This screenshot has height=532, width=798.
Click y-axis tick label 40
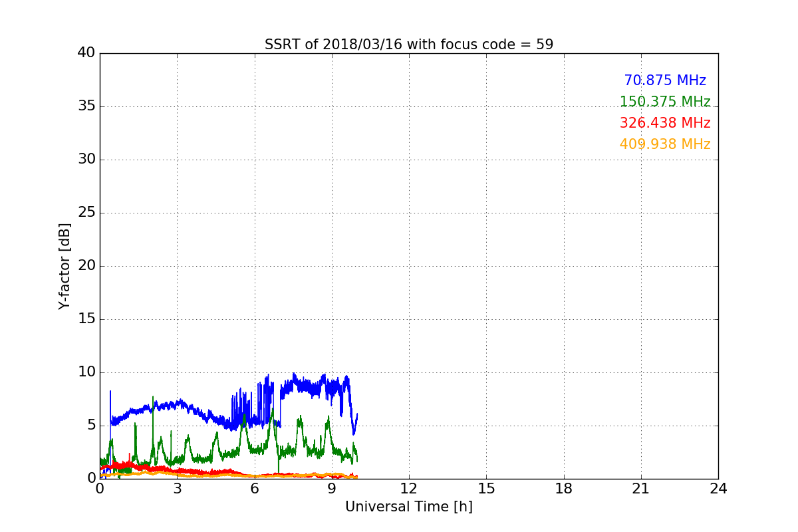(x=86, y=53)
